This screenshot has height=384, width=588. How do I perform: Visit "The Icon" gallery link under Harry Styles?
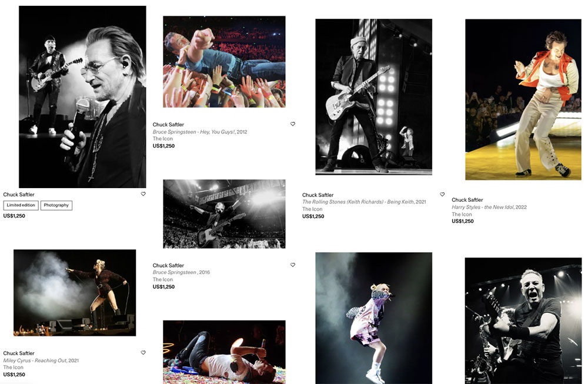click(x=462, y=214)
